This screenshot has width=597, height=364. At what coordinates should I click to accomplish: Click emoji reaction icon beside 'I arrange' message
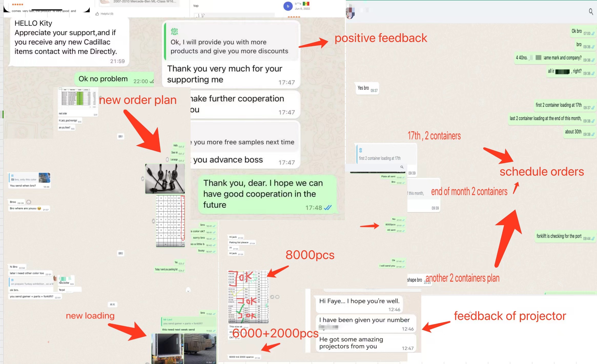tap(167, 160)
